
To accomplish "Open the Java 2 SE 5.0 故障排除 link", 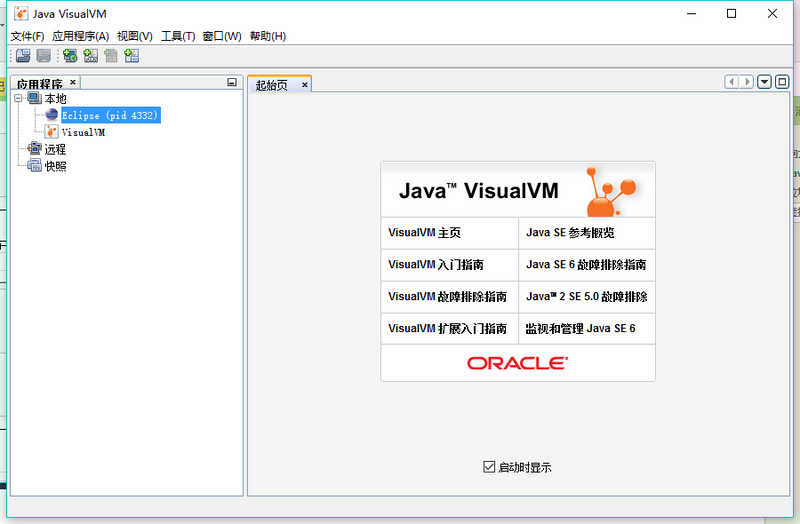I will [587, 296].
